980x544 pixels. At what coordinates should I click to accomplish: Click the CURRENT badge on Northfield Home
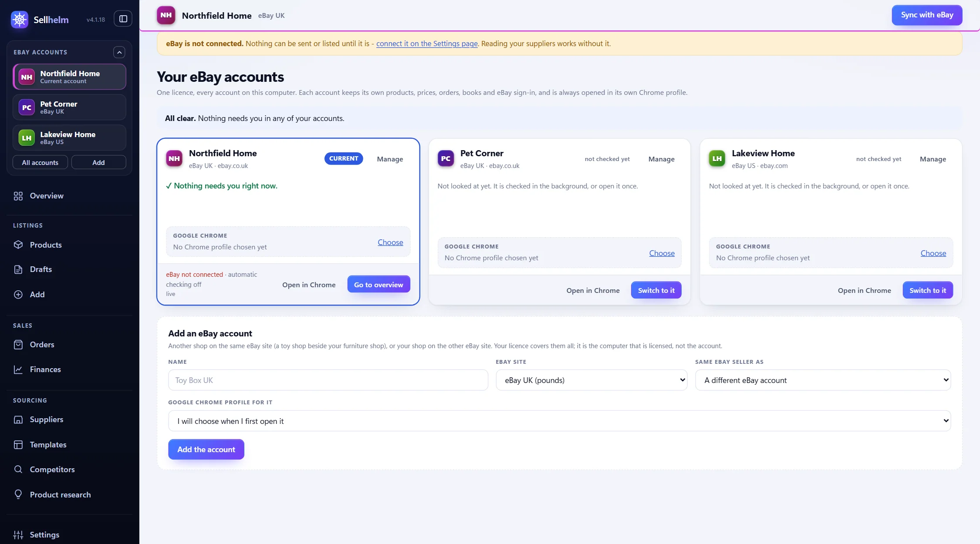(344, 158)
